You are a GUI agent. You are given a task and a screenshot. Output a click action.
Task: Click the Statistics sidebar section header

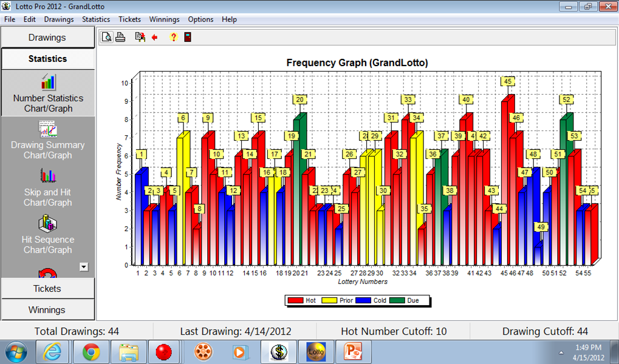point(48,59)
